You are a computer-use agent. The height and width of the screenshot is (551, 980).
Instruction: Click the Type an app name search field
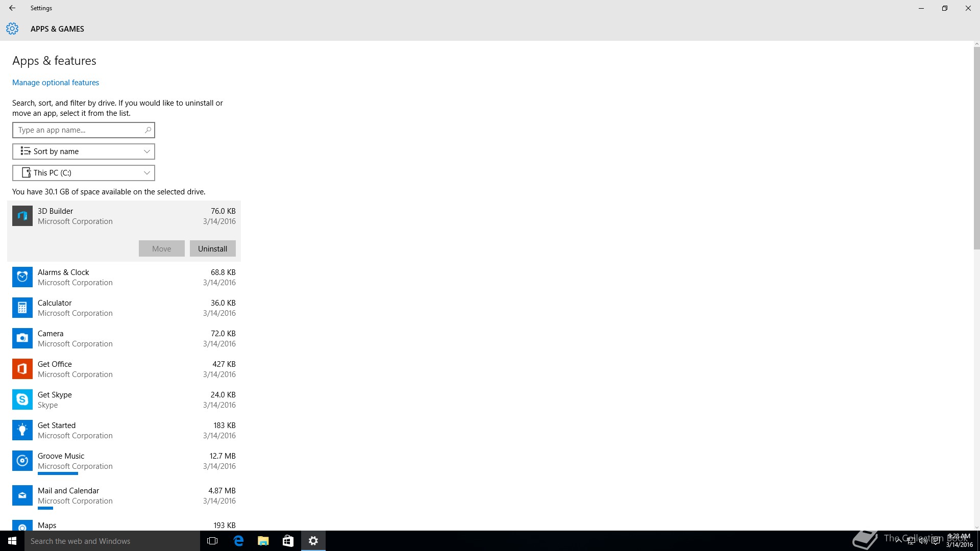coord(84,130)
